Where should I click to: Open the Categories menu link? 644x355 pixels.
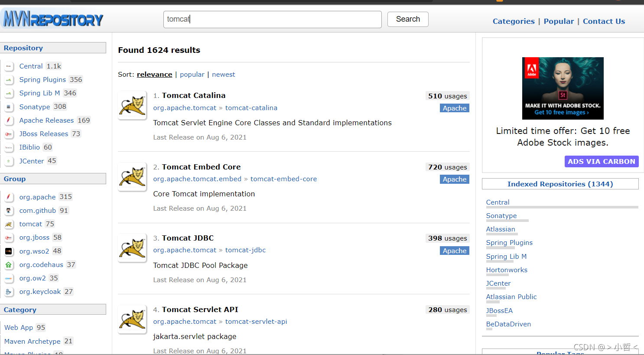click(514, 21)
